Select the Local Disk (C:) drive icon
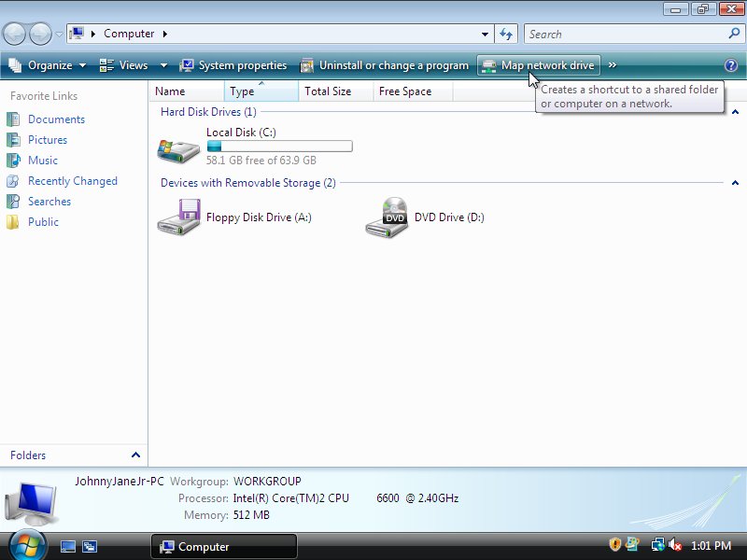The image size is (747, 560). 178,148
